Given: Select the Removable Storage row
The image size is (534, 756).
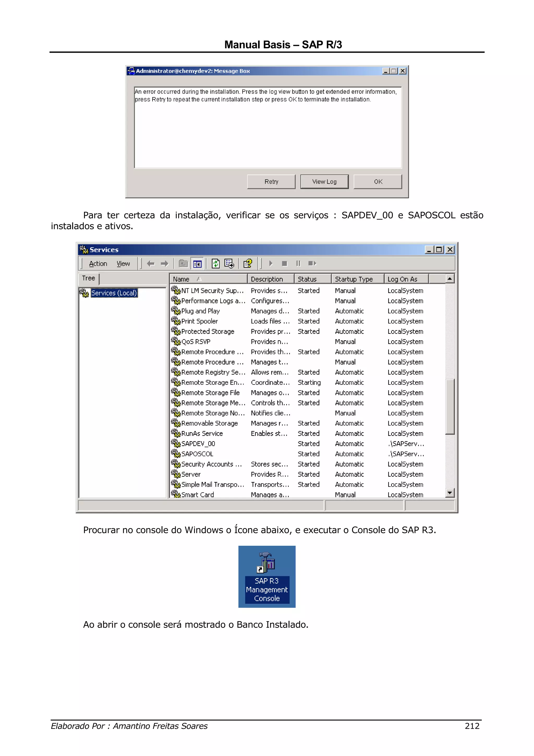Looking at the screenshot, I should (x=308, y=423).
